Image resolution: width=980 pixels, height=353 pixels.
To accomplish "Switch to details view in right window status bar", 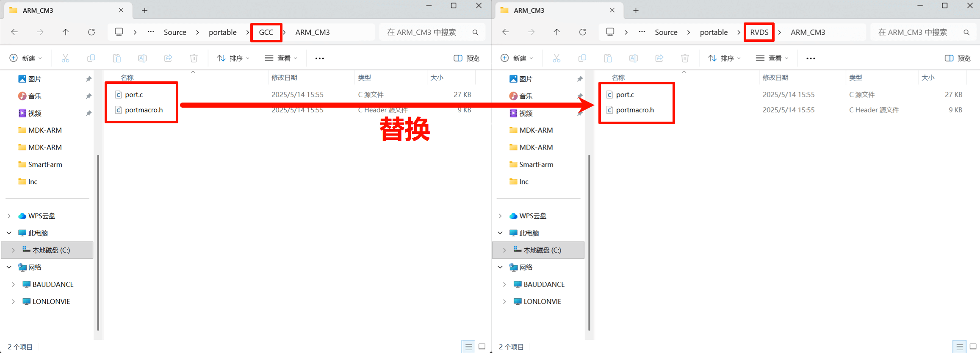I will coord(960,347).
